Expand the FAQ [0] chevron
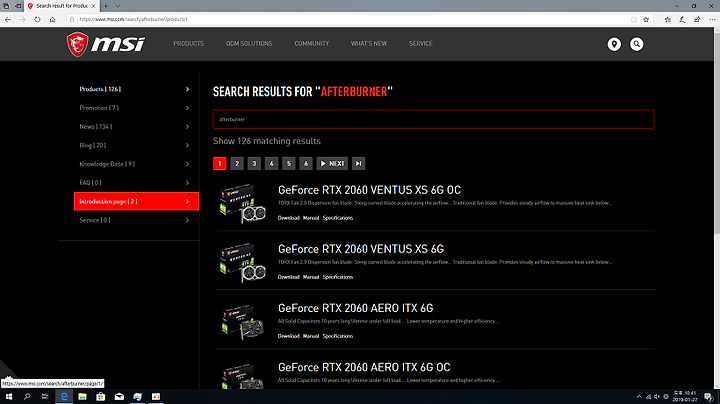 click(187, 183)
